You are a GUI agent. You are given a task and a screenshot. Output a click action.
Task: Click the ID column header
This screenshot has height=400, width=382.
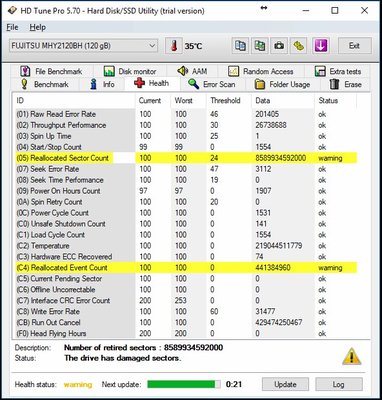pos(74,101)
